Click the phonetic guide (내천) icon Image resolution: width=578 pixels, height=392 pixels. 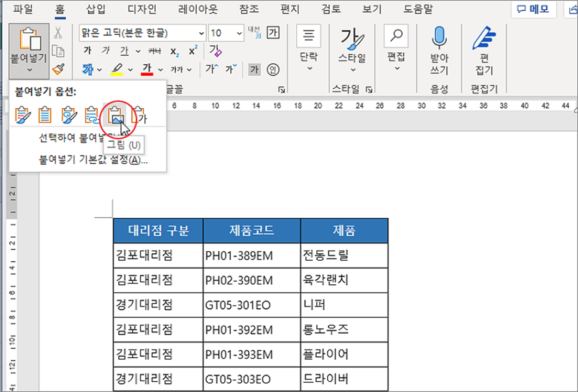point(254,33)
